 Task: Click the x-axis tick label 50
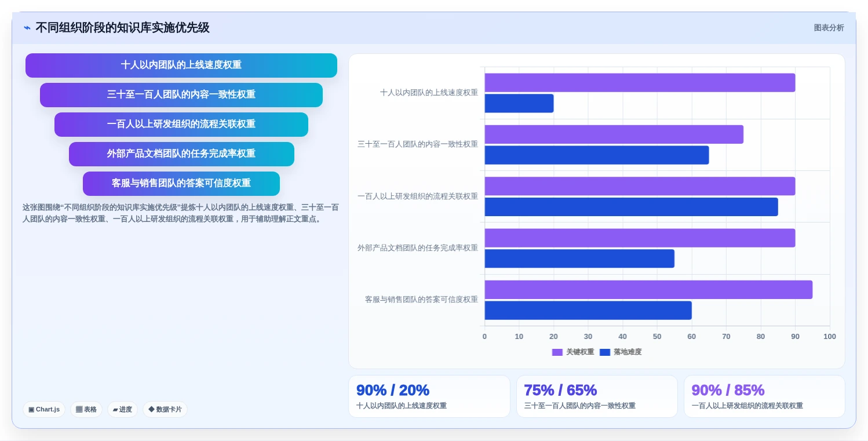(x=657, y=337)
